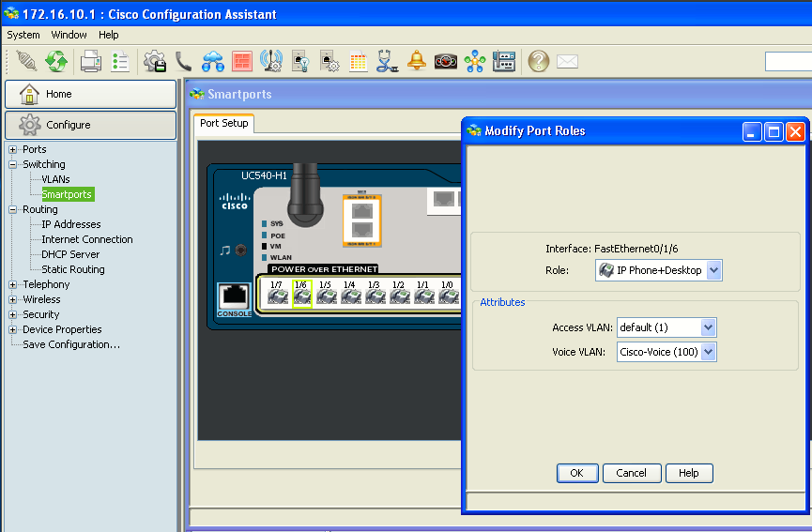Open the Window menu
The height and width of the screenshot is (532, 812).
(69, 35)
